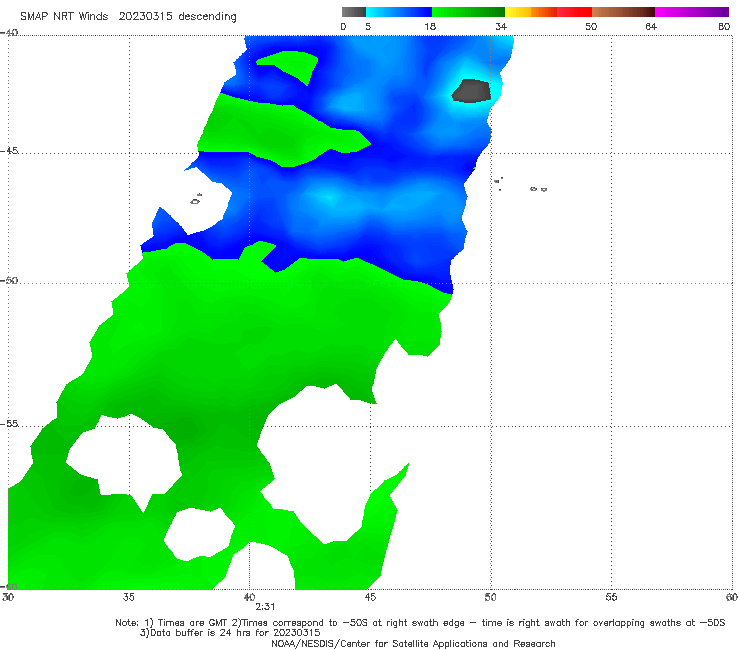
Task: Click the brown segment of the color bar
Action: [x=623, y=12]
